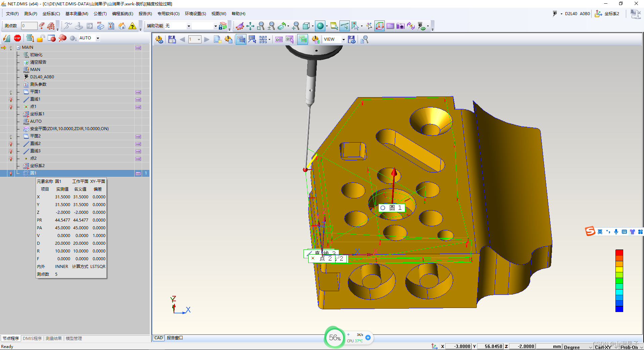Image resolution: width=644 pixels, height=350 pixels.
Task: Click the purple camera snapshot icon
Action: coord(400,26)
